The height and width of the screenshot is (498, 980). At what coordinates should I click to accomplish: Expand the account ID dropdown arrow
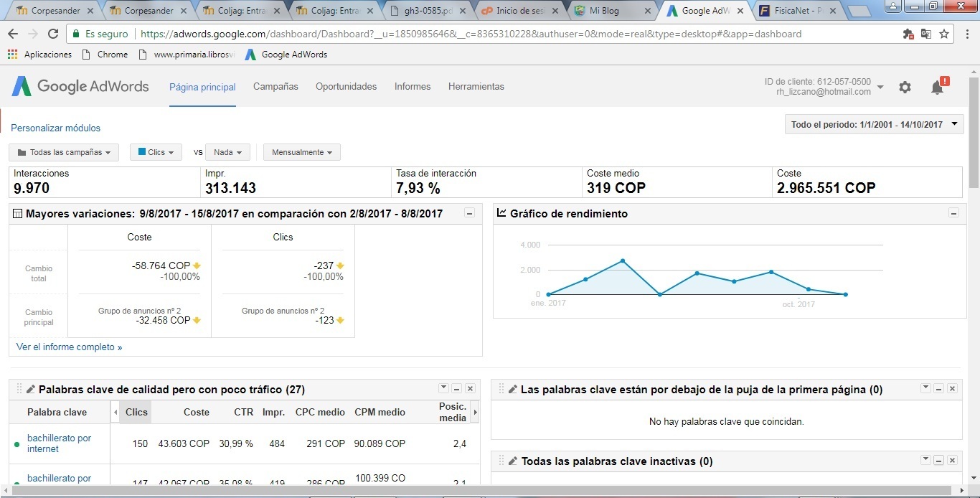pos(880,87)
